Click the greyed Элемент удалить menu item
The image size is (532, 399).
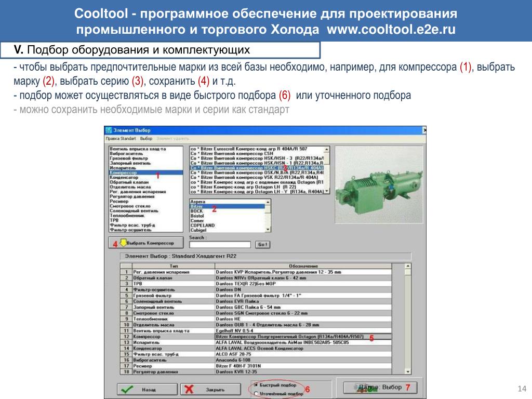point(172,138)
